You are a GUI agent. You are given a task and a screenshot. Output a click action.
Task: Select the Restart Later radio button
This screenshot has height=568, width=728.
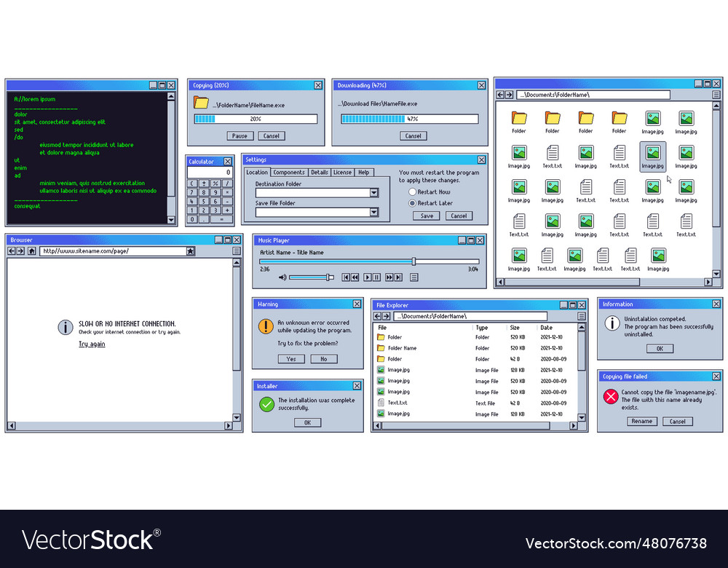pyautogui.click(x=412, y=203)
